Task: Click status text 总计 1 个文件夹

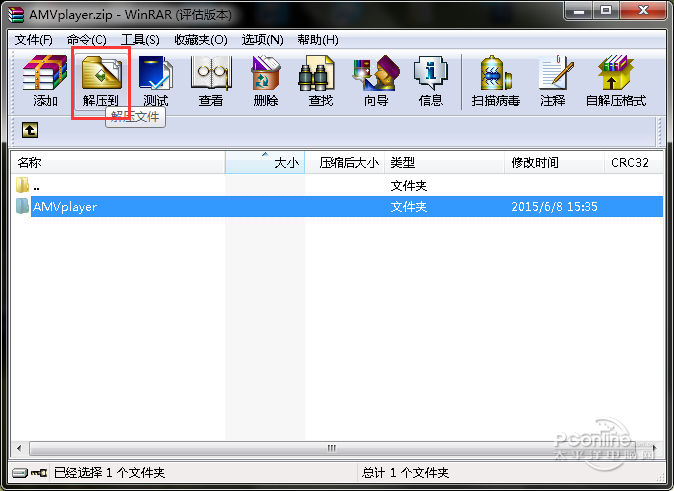Action: coord(405,473)
